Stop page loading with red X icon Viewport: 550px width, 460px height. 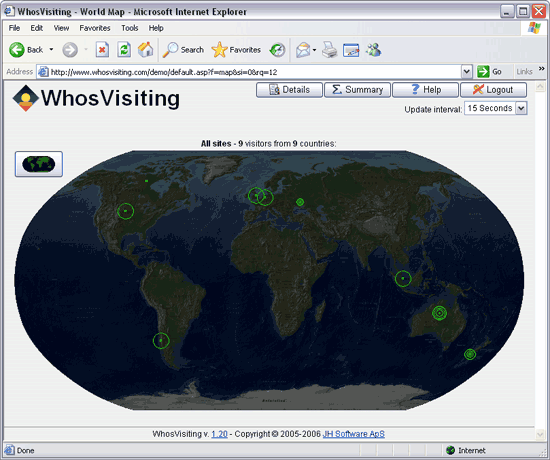point(102,50)
